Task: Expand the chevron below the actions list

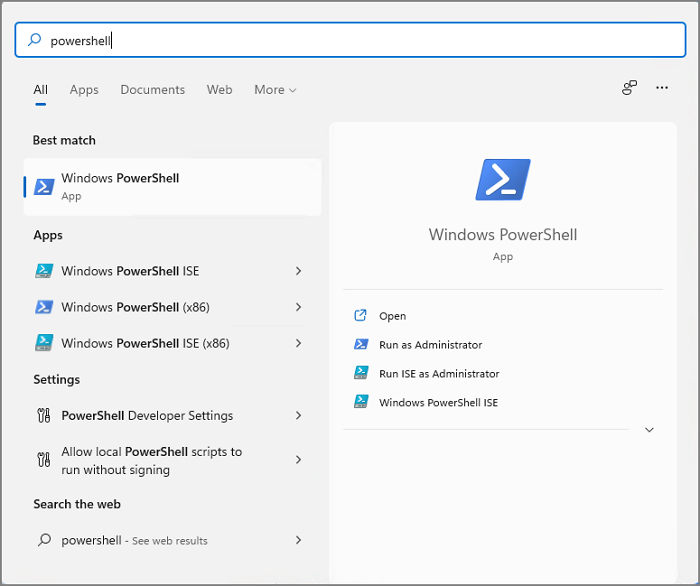Action: click(x=649, y=430)
